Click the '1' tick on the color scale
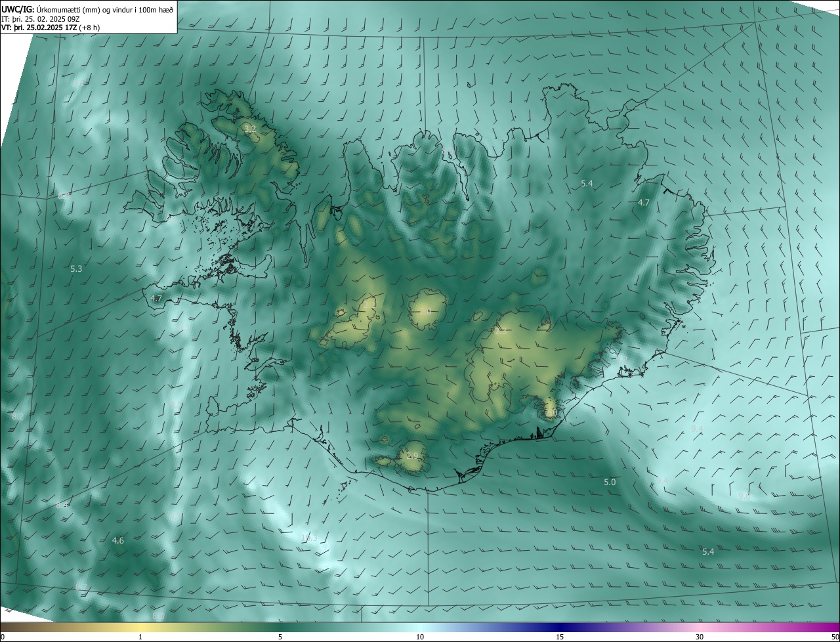The image size is (840, 642). click(x=141, y=637)
